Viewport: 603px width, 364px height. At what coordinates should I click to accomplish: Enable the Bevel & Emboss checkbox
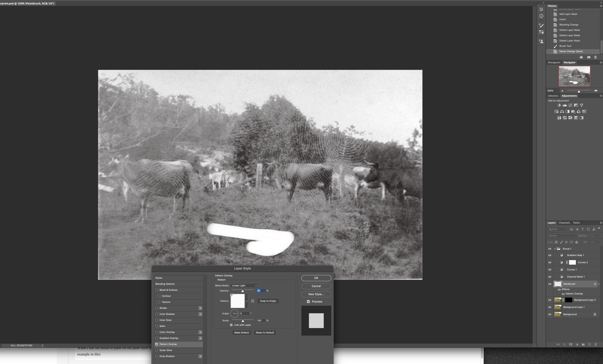tap(156, 290)
